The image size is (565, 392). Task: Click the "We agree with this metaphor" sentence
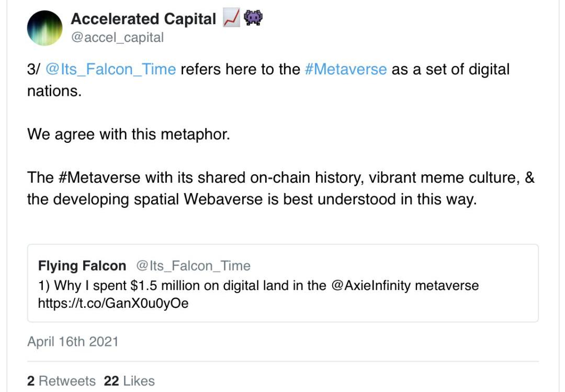tap(128, 134)
